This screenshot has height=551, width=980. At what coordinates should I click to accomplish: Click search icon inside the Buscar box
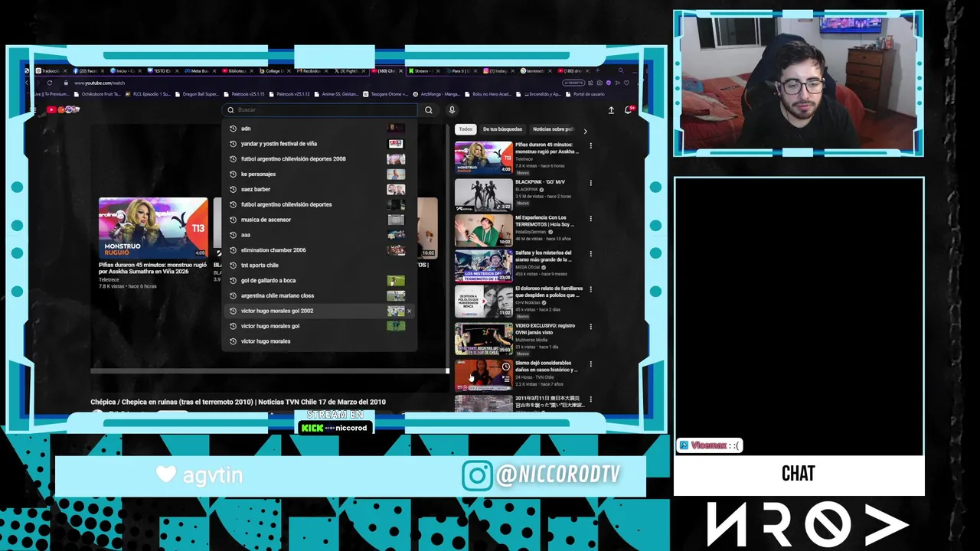[230, 110]
